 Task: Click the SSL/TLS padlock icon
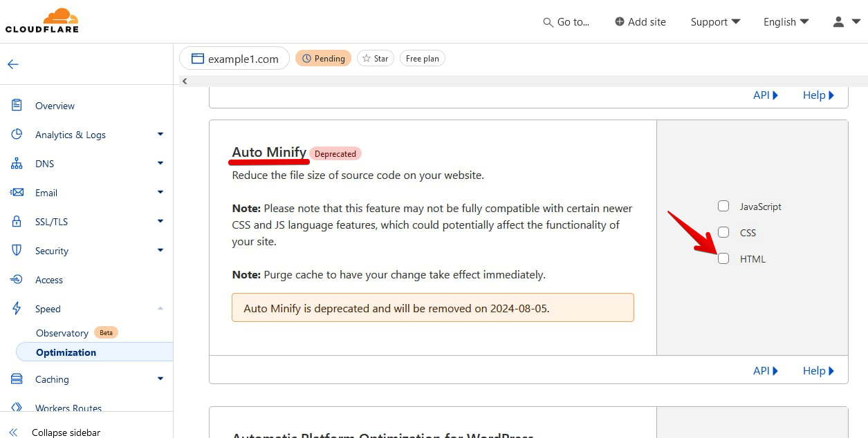click(x=17, y=222)
